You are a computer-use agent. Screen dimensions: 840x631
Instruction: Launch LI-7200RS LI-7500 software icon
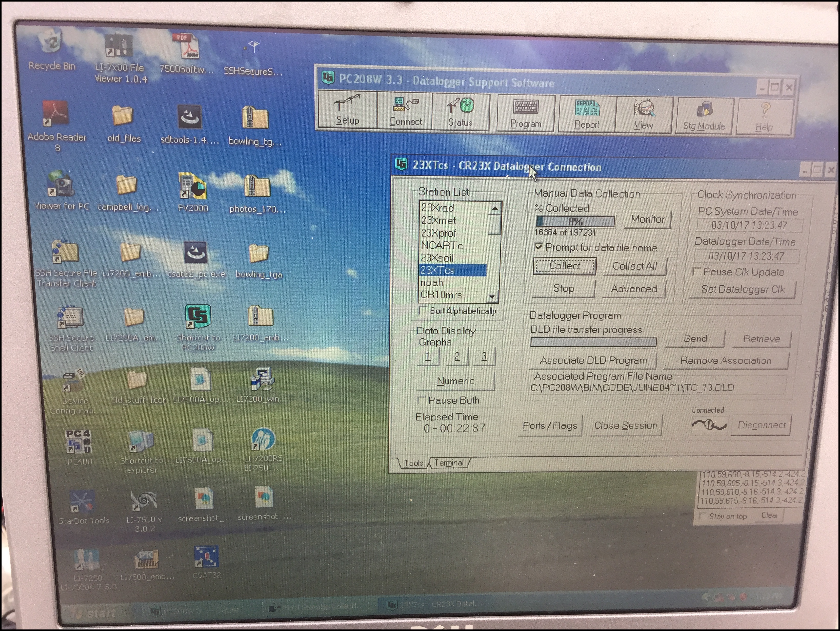coord(263,449)
